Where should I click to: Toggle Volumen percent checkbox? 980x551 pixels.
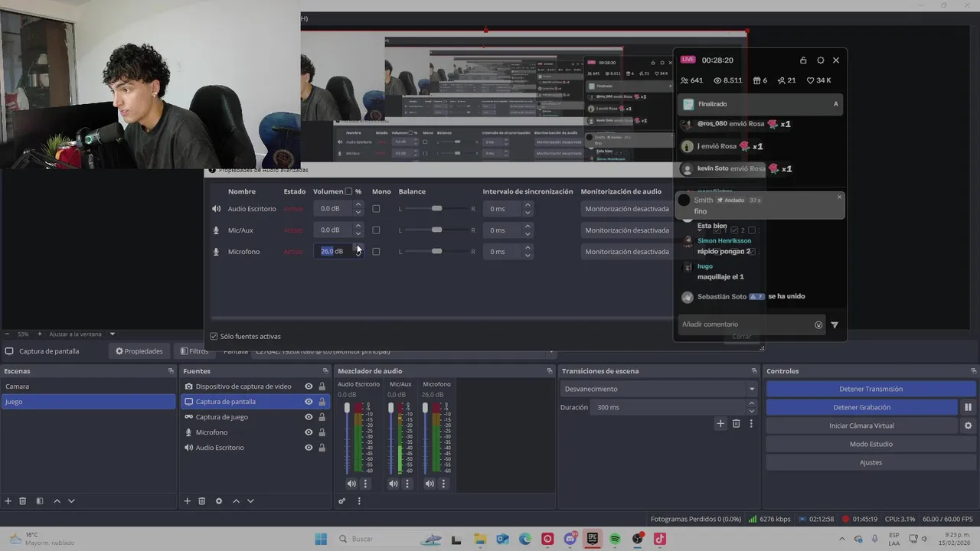[x=349, y=191]
